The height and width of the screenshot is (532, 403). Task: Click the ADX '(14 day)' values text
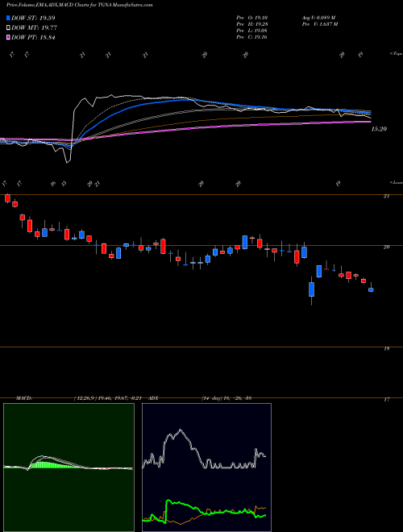226,398
